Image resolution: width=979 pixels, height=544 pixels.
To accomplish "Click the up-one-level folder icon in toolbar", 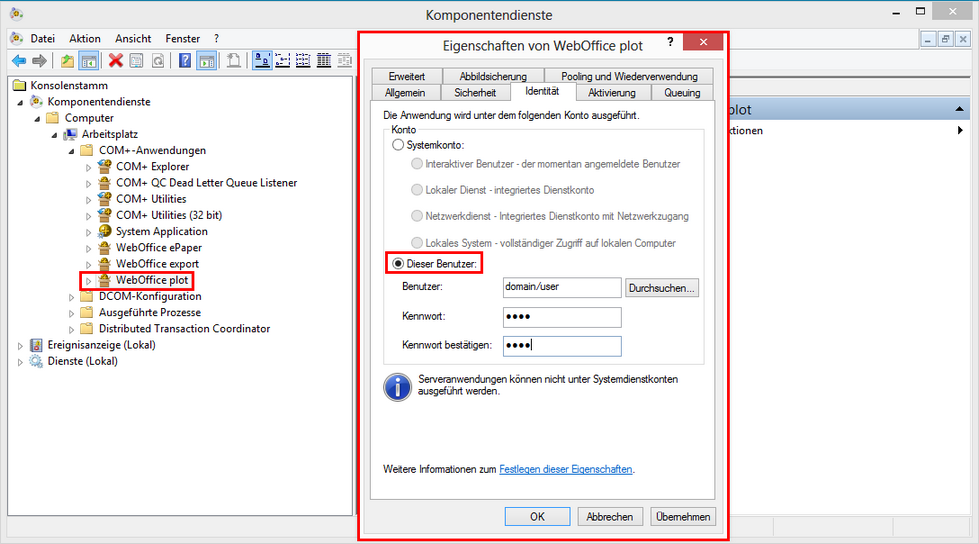I will click(67, 61).
